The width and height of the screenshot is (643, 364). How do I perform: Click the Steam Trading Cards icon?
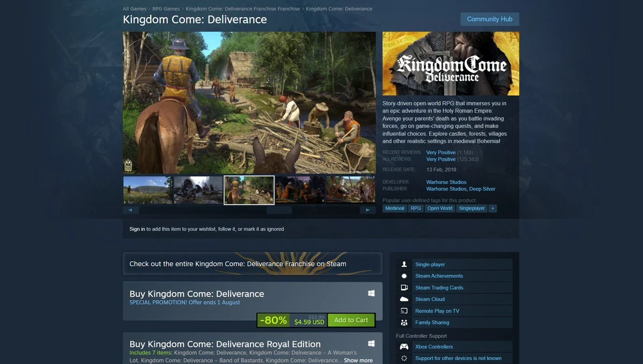404,288
